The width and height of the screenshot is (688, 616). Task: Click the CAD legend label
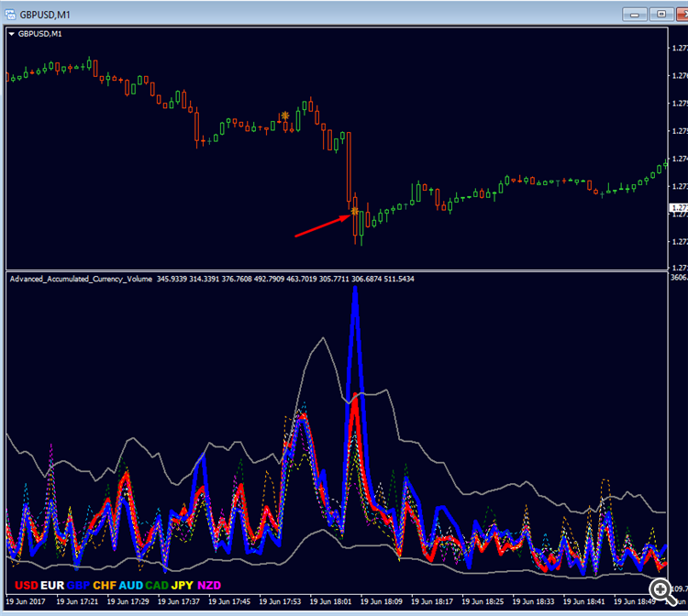pyautogui.click(x=157, y=586)
